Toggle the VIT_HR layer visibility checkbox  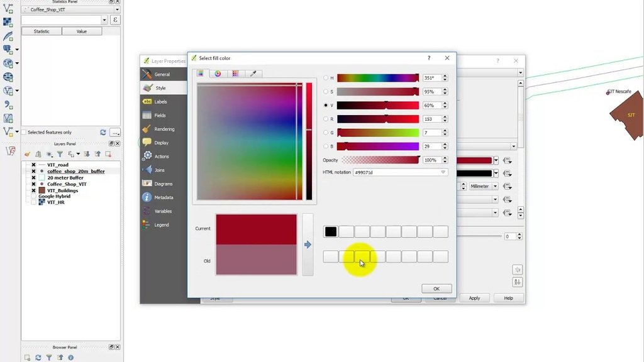pyautogui.click(x=34, y=202)
